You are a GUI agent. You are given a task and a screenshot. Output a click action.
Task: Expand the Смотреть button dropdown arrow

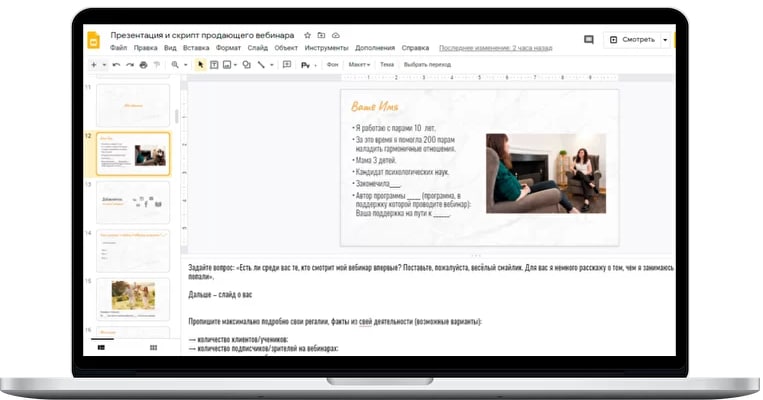[665, 40]
